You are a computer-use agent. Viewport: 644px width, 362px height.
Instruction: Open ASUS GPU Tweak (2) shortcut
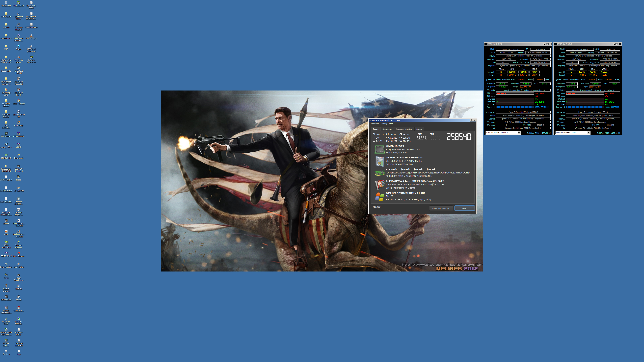[18, 81]
